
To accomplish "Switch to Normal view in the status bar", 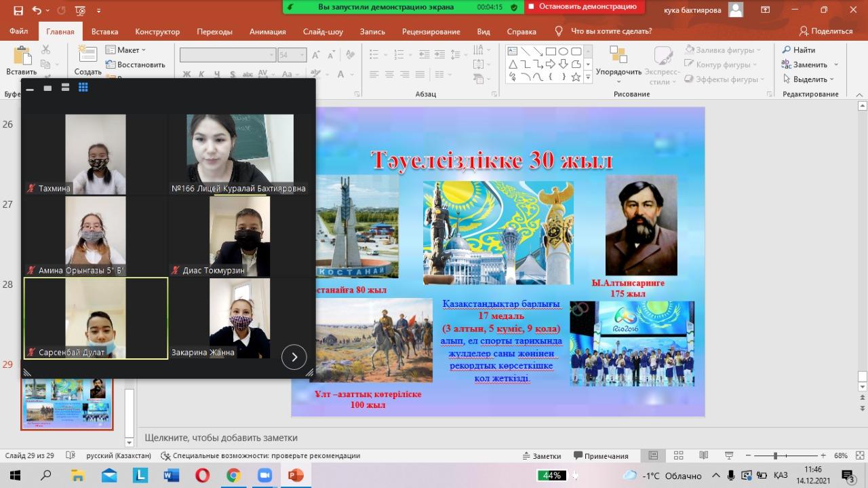I will click(x=652, y=455).
